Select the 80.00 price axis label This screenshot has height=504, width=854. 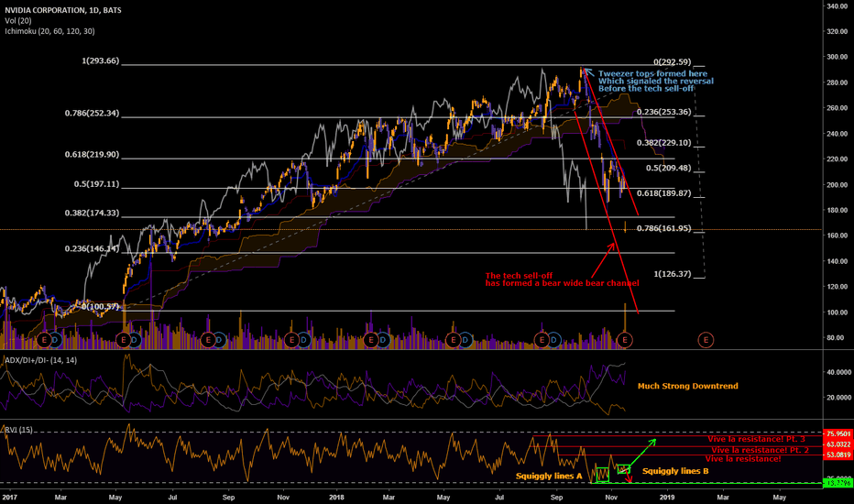click(x=837, y=338)
